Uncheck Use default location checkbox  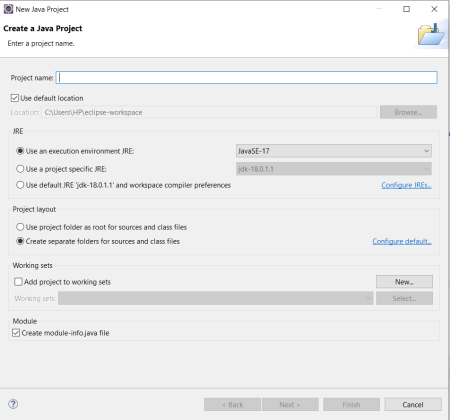[x=15, y=98]
